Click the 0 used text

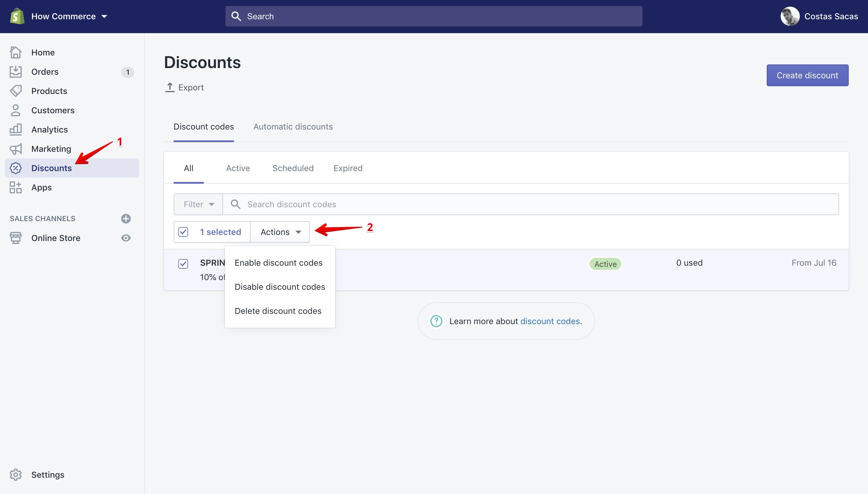click(x=689, y=263)
